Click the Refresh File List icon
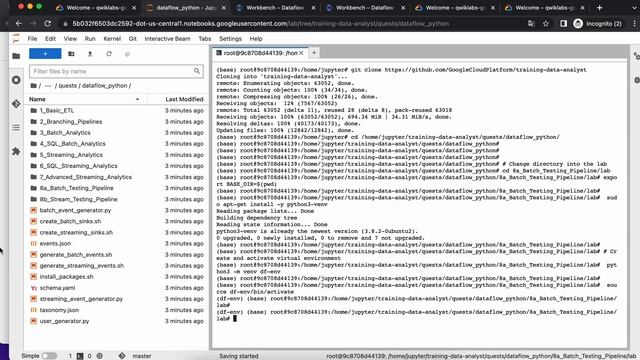The height and width of the screenshot is (360, 640). (109, 54)
